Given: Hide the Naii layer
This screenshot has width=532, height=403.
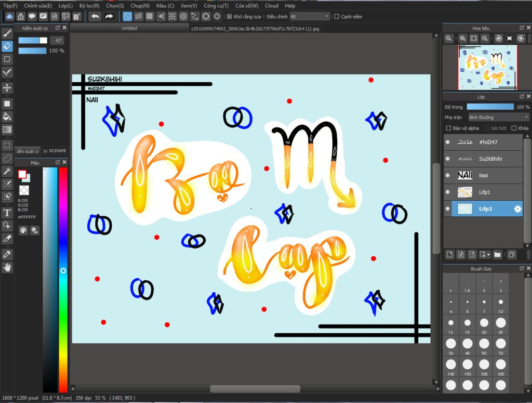Looking at the screenshot, I should (x=447, y=175).
